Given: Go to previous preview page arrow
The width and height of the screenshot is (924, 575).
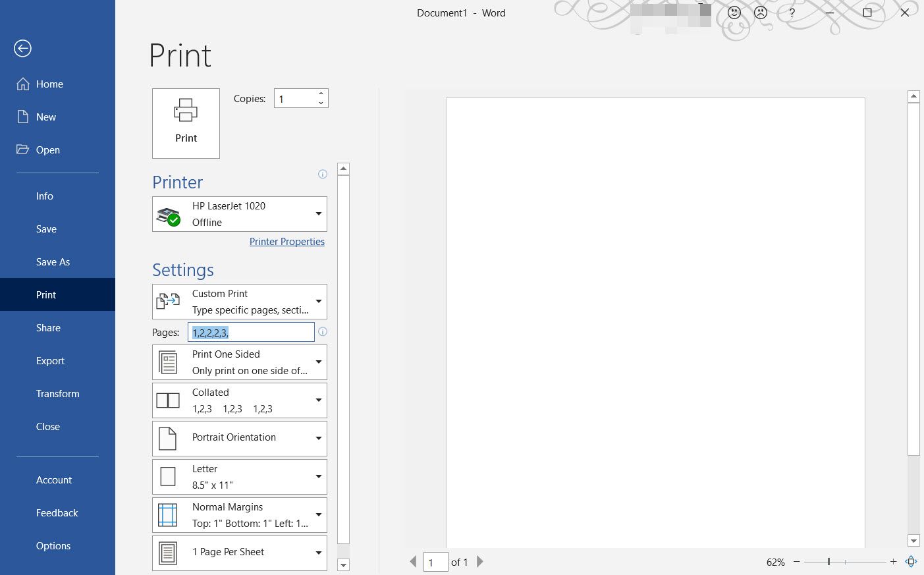Looking at the screenshot, I should [413, 562].
